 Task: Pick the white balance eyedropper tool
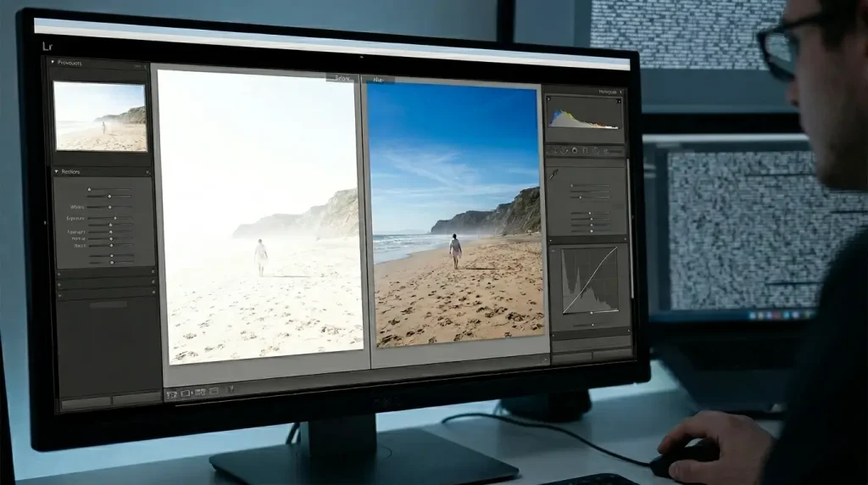click(554, 174)
